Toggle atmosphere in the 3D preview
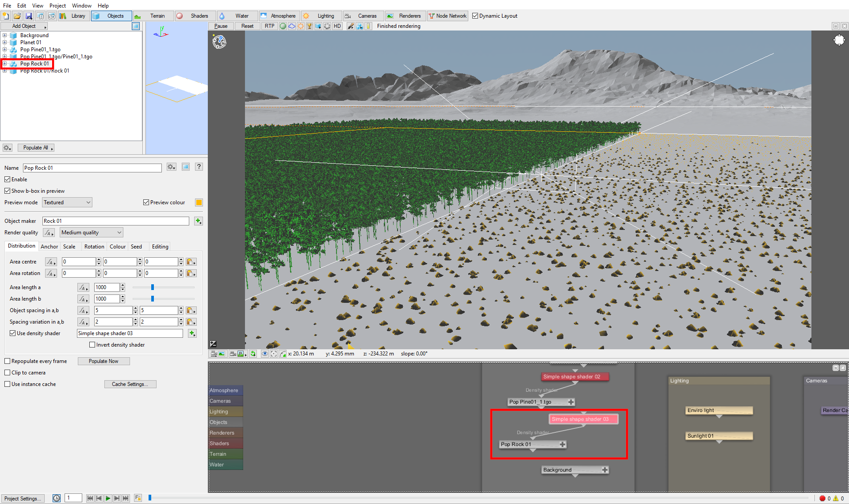 click(283, 26)
